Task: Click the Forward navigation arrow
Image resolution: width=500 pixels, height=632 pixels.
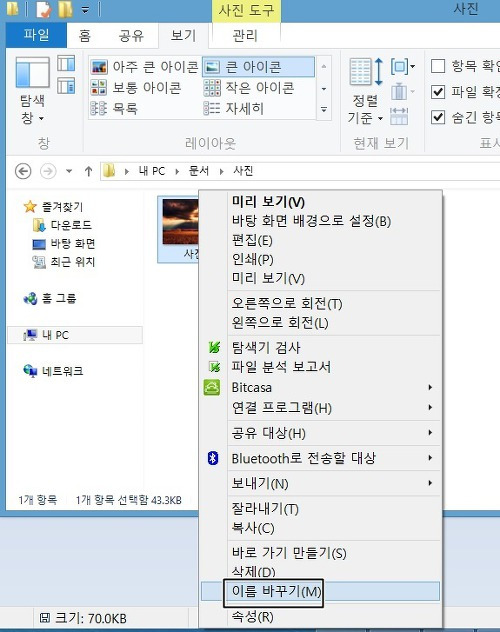Action: point(48,171)
